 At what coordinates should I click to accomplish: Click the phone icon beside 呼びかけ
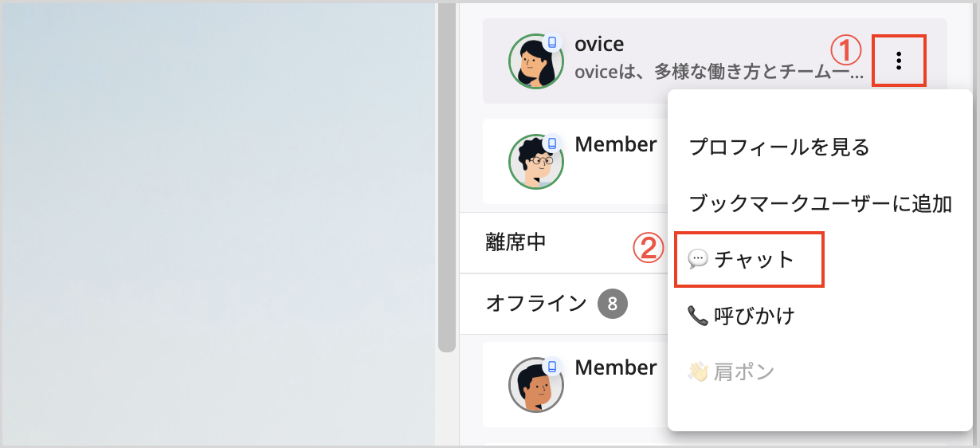(697, 316)
